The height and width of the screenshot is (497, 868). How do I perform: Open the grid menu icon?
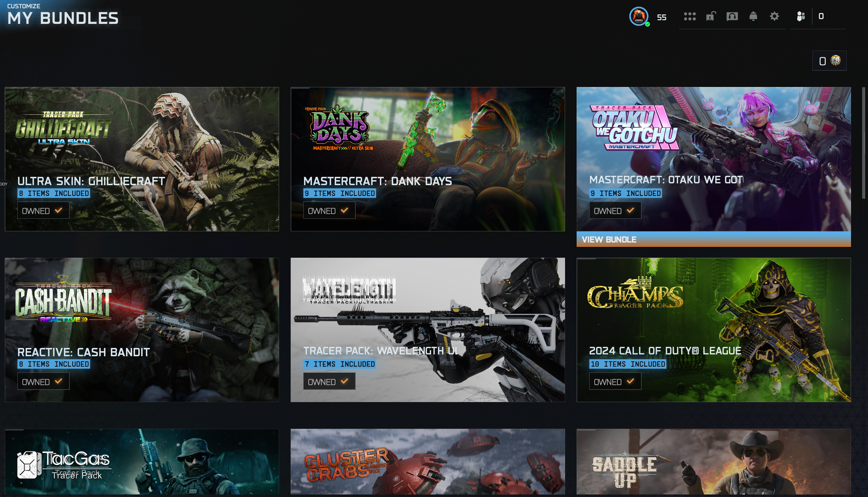(x=690, y=16)
